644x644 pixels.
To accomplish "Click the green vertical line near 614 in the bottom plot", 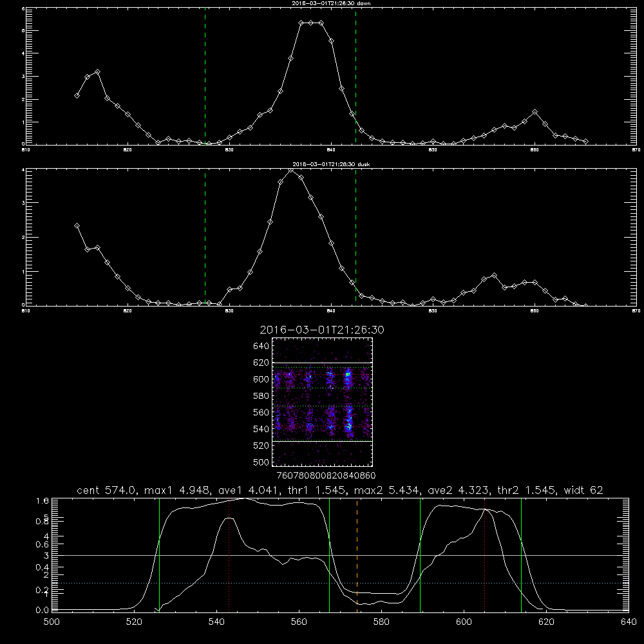I will [521, 554].
